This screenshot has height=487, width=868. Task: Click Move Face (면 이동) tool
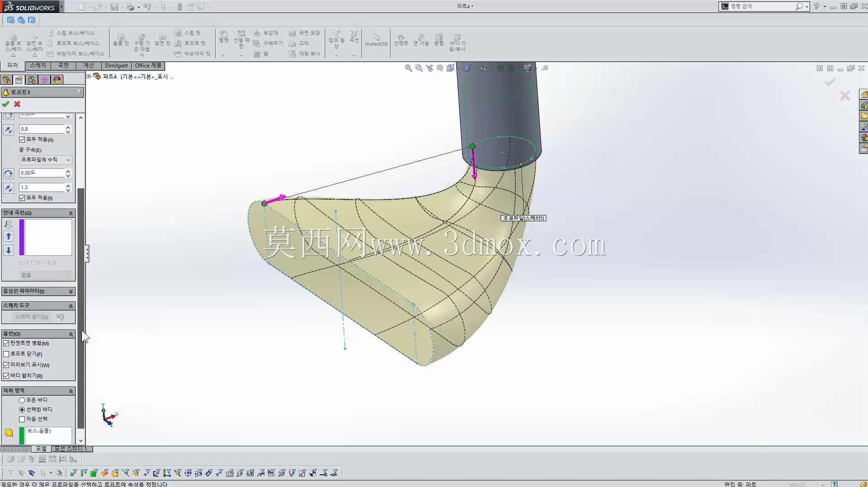pyautogui.click(x=421, y=40)
